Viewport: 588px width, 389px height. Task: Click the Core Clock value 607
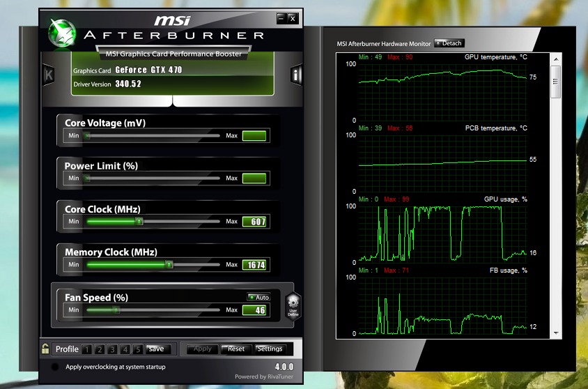pyautogui.click(x=254, y=222)
